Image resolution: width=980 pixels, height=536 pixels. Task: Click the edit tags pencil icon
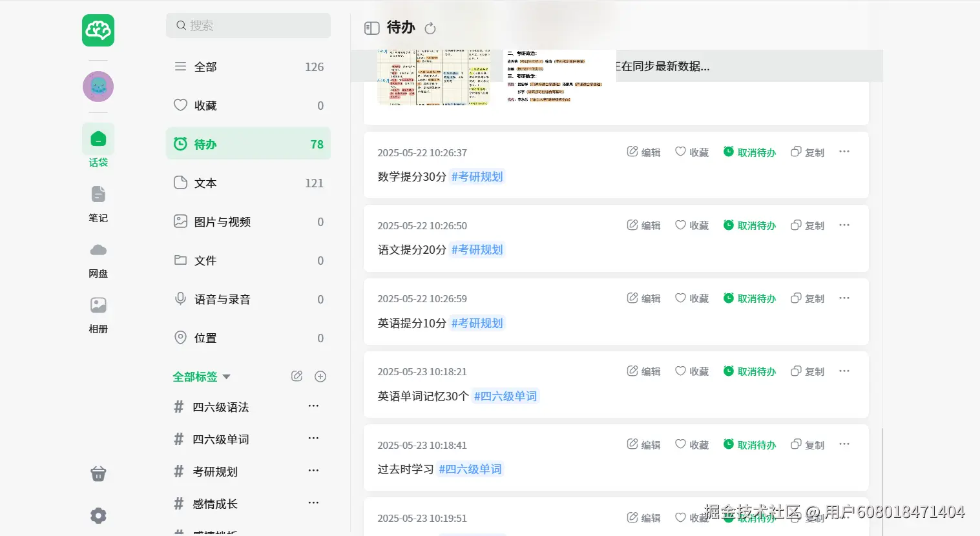(297, 376)
